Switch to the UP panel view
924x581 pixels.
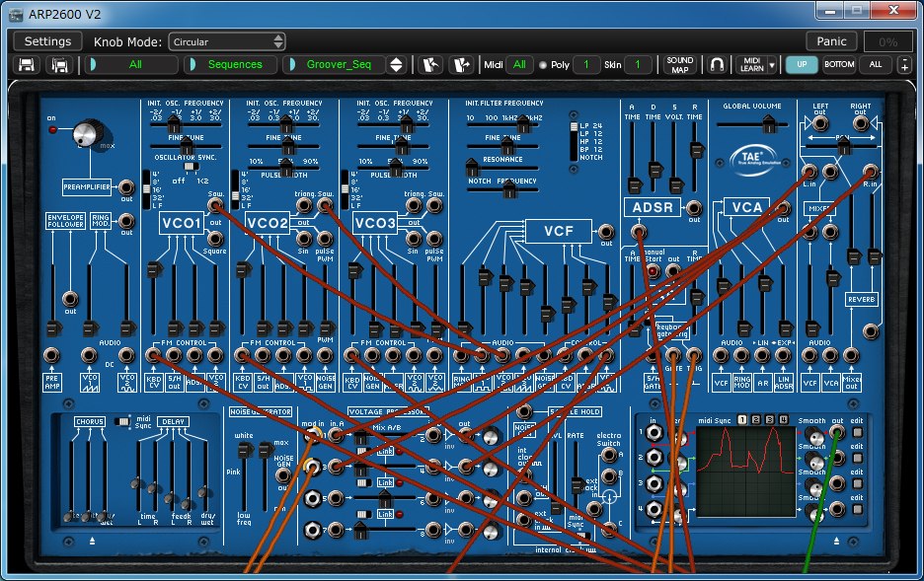[802, 65]
